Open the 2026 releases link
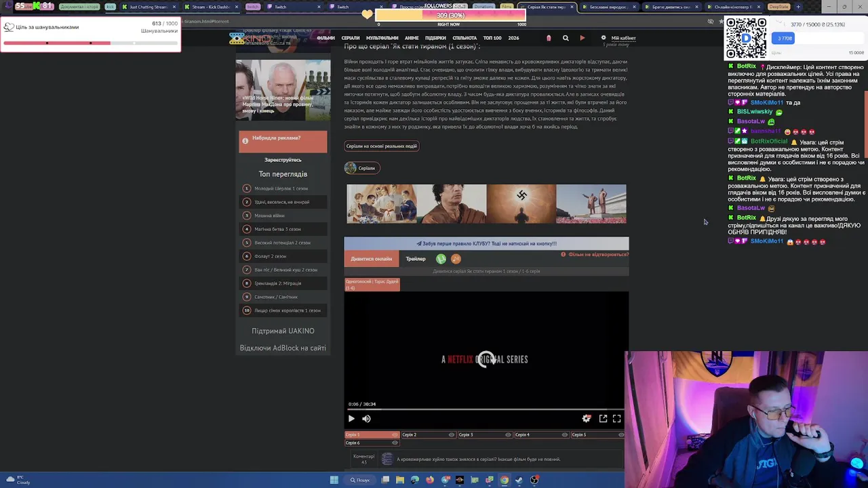 (513, 38)
